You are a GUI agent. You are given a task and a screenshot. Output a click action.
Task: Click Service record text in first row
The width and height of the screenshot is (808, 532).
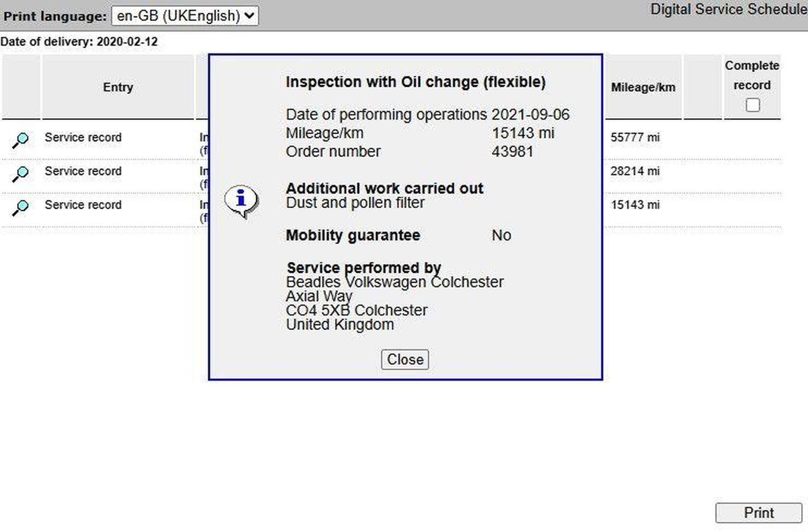[x=83, y=137]
